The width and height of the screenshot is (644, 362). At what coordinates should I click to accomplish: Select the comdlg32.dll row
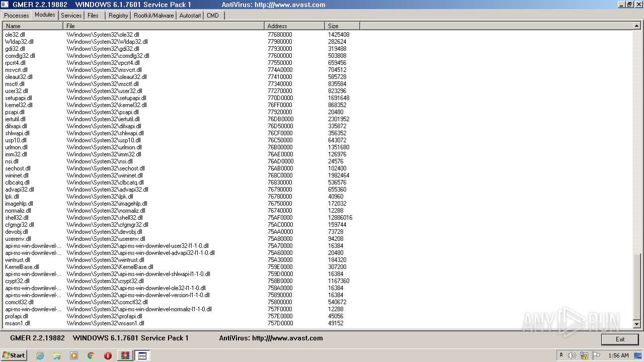point(317,56)
